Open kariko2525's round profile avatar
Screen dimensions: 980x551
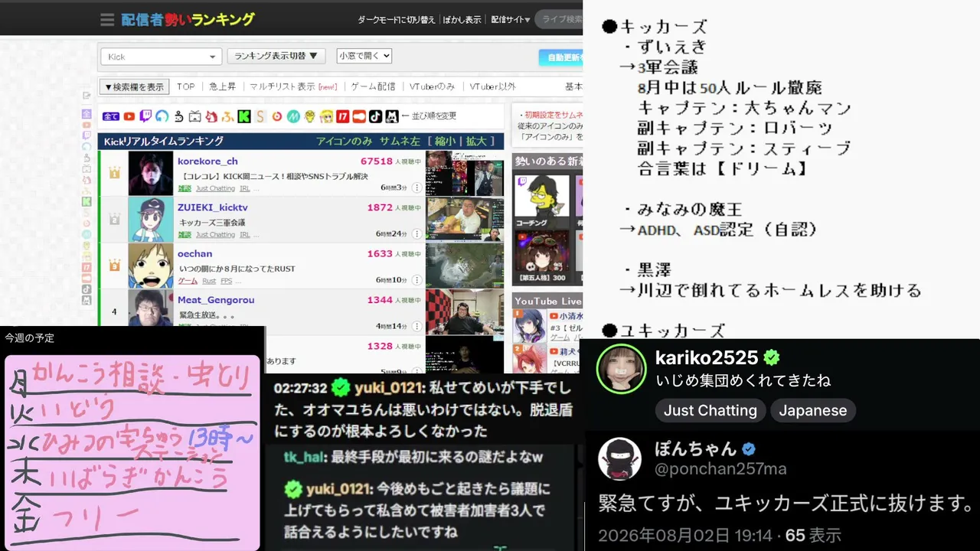622,369
